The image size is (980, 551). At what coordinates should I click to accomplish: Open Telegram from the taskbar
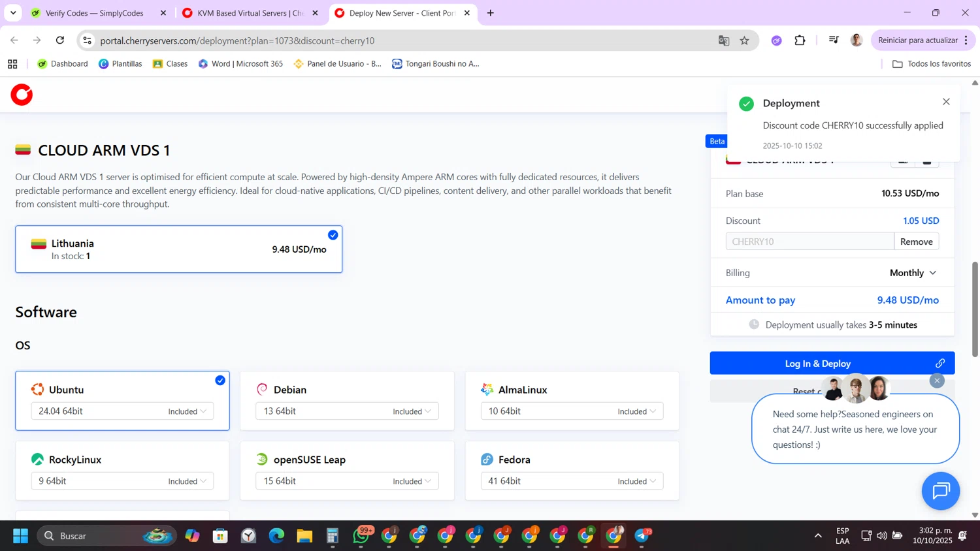pyautogui.click(x=642, y=536)
